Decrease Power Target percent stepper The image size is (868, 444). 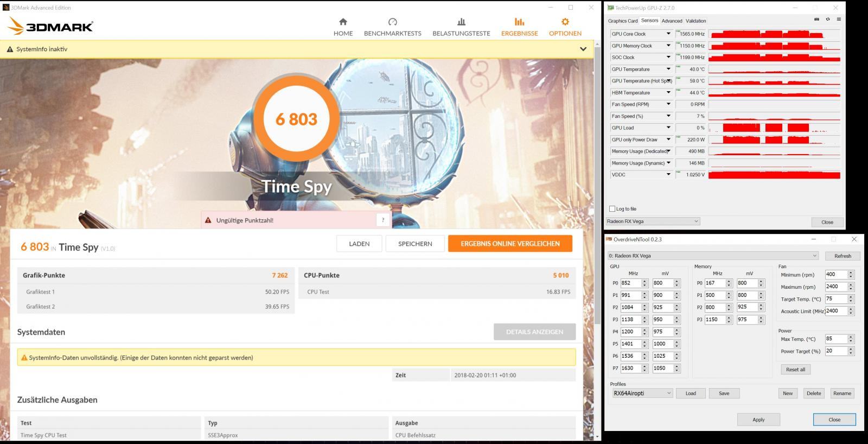[851, 353]
